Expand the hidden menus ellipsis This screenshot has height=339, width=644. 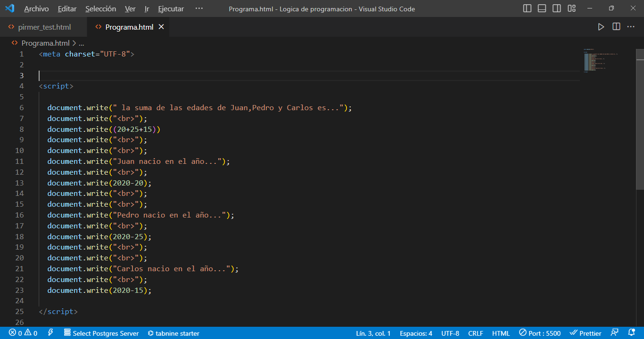199,9
